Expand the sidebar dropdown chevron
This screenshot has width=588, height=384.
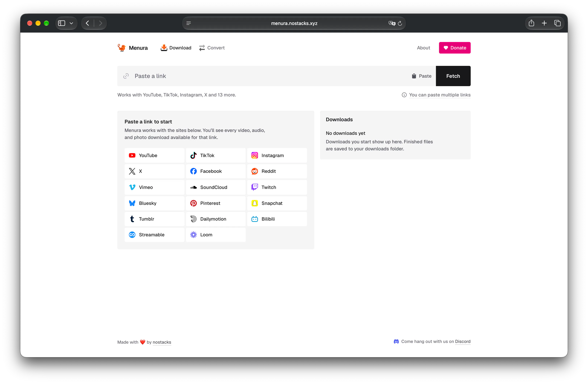[x=71, y=23]
